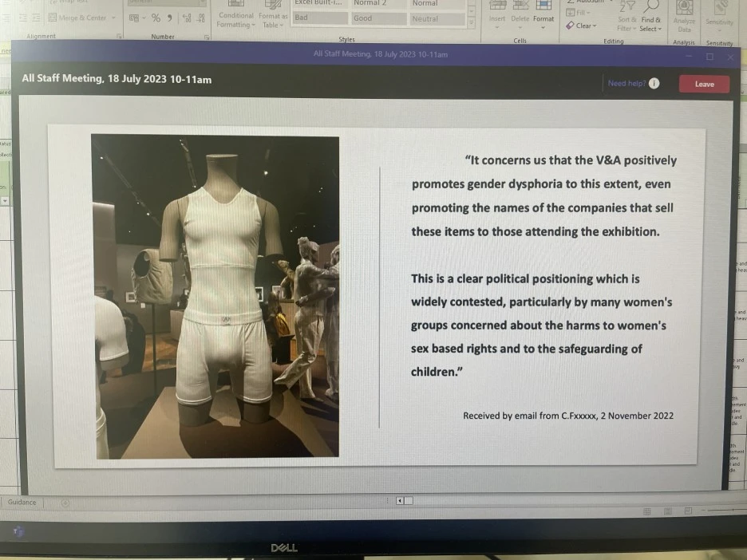Open the Alignment group dialog launcher

tap(119, 36)
